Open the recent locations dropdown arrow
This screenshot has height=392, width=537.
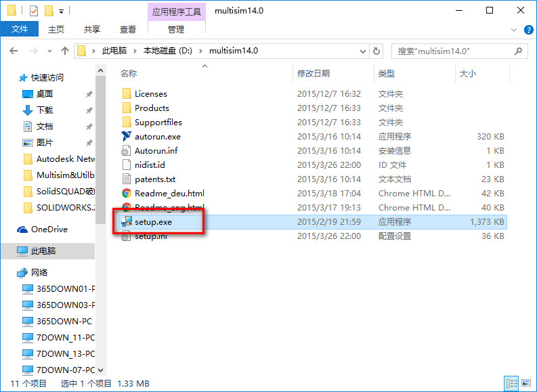[x=49, y=51]
